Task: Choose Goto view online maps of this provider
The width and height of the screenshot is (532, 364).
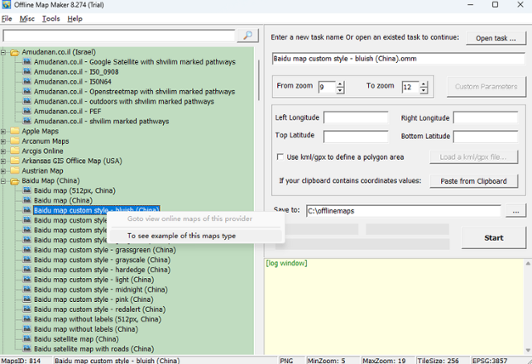Action: click(195, 219)
